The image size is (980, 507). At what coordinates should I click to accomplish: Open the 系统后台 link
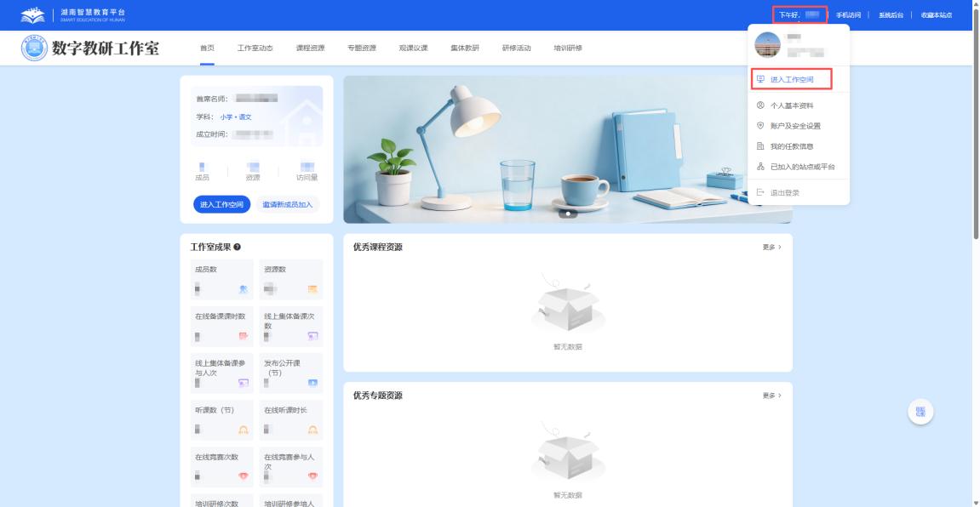click(x=891, y=15)
